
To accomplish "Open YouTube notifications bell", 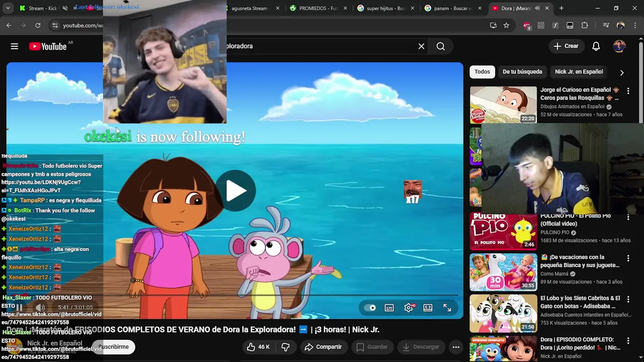I will coord(596,46).
